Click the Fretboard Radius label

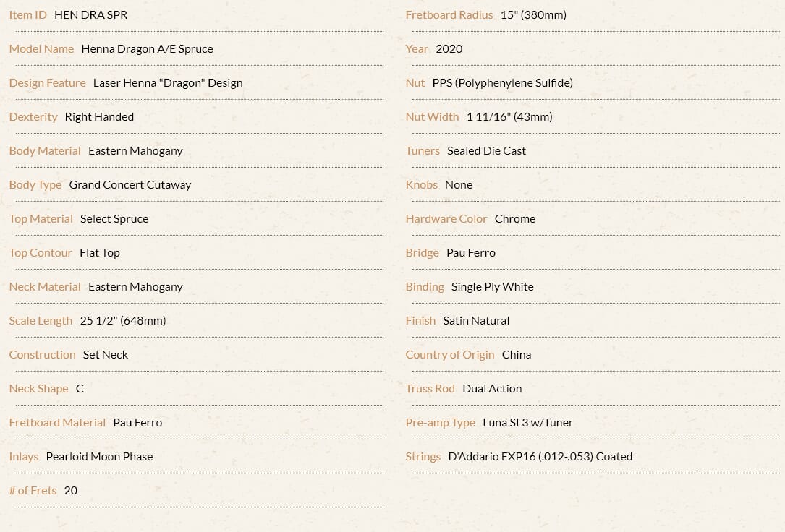[449, 15]
